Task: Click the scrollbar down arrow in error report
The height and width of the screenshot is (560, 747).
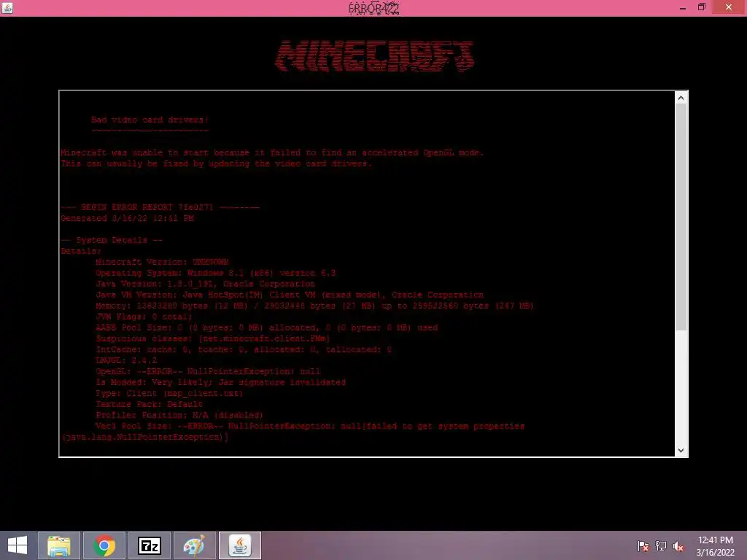Action: (681, 450)
